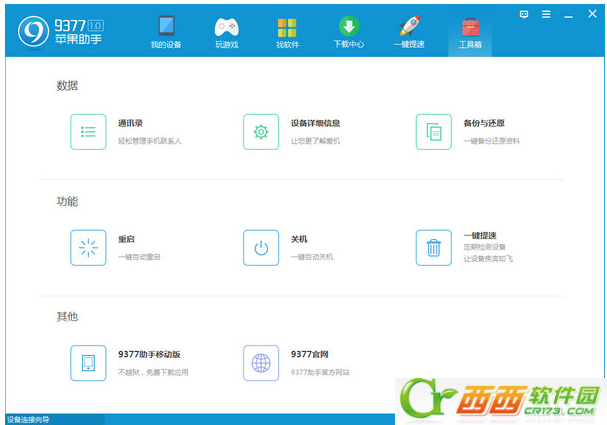Open the 9377助手移动版 tablet icon
Viewport: 607px width, 425px height.
[x=88, y=363]
